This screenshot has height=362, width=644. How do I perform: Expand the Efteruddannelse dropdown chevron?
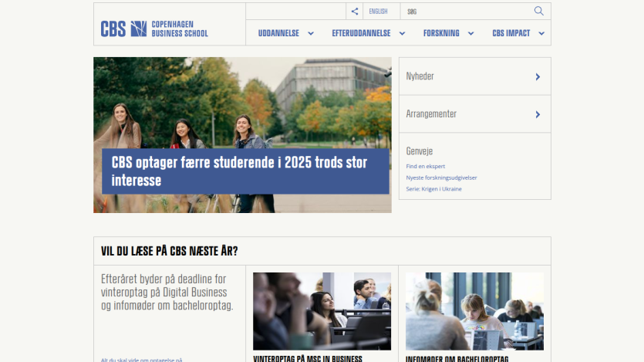pos(402,34)
